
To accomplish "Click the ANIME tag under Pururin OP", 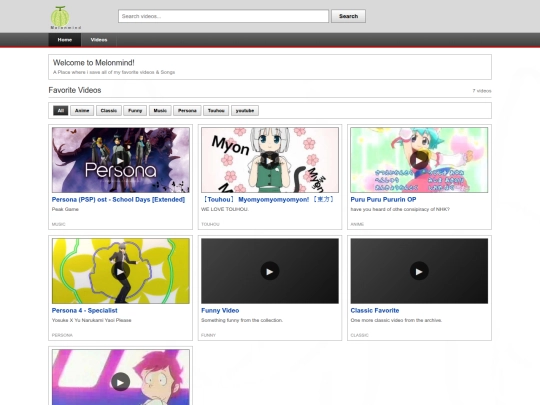I will click(357, 224).
